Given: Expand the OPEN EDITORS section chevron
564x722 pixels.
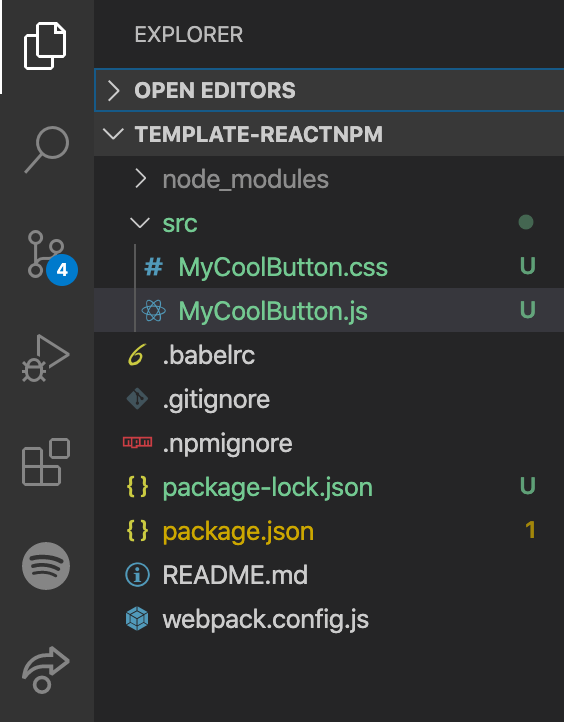Looking at the screenshot, I should coord(113,90).
